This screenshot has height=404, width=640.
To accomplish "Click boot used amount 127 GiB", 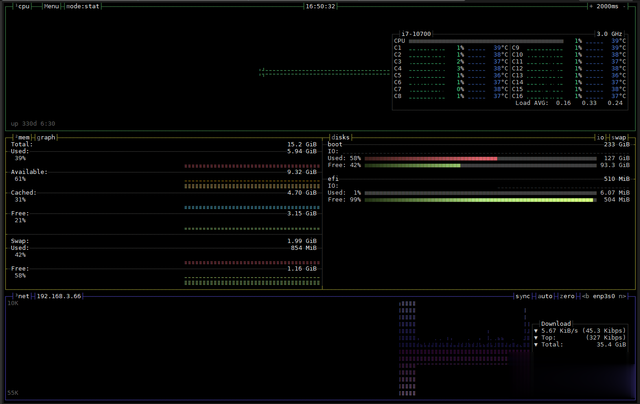I will click(617, 158).
